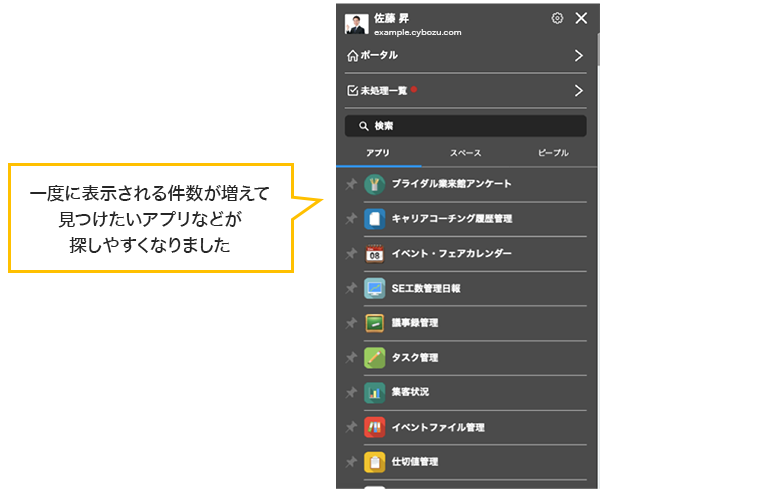The image size is (767, 490).
Task: Pin the タスク管理 app
Action: (351, 357)
